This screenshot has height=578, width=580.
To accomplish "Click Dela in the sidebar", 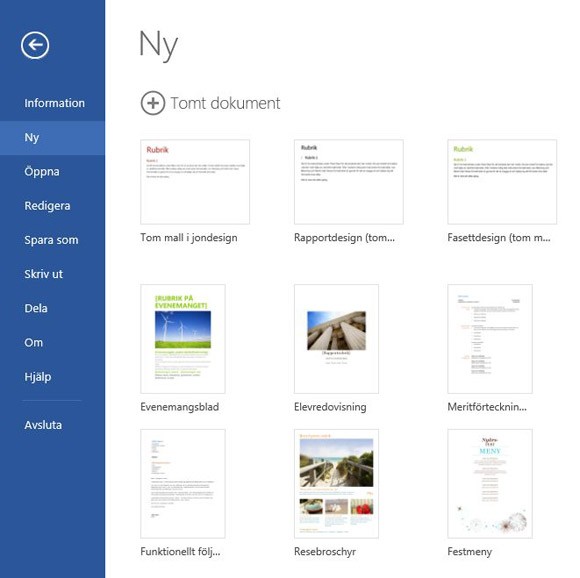I will coord(36,308).
